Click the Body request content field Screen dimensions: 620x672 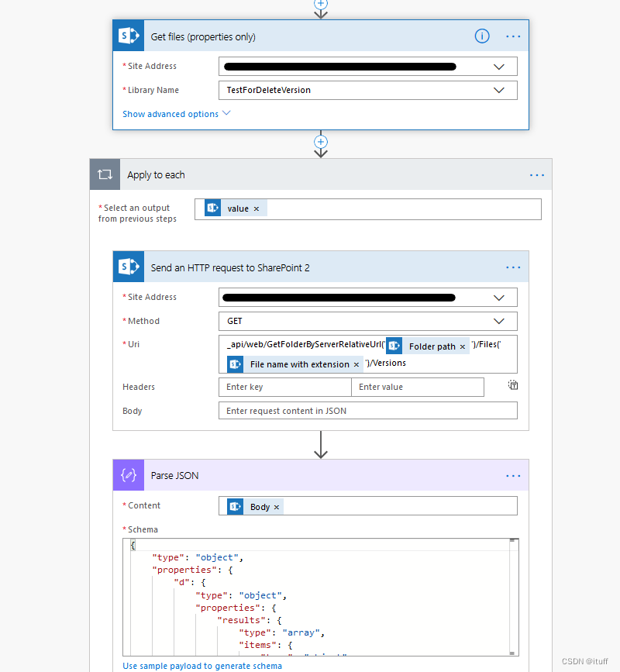(x=367, y=411)
